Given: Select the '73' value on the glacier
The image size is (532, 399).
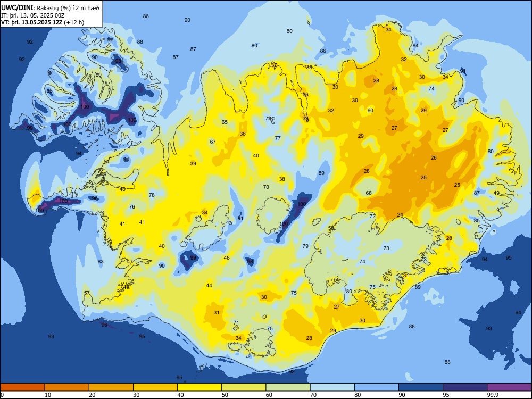Looking at the screenshot, I should [386, 248].
